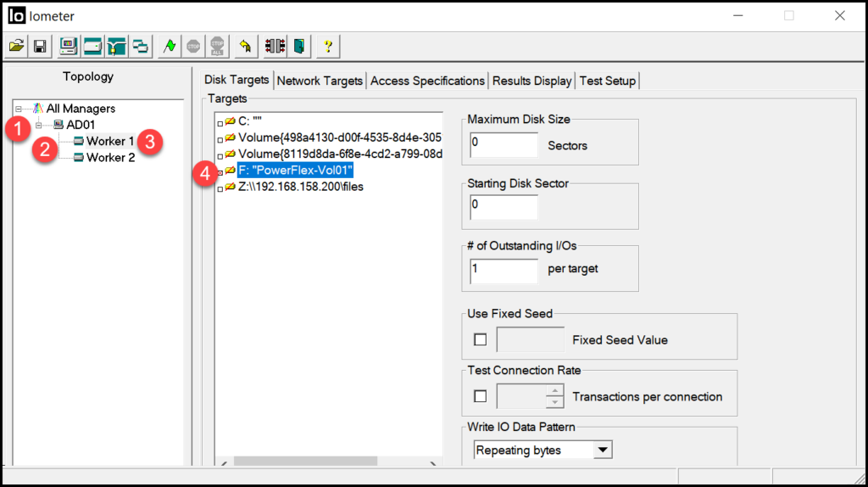The width and height of the screenshot is (868, 487).
Task: Enable the Use Fixed Seed checkbox
Action: [481, 339]
